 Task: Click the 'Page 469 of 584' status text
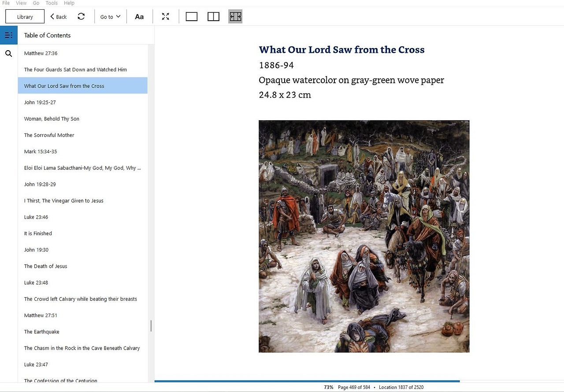coord(354,387)
